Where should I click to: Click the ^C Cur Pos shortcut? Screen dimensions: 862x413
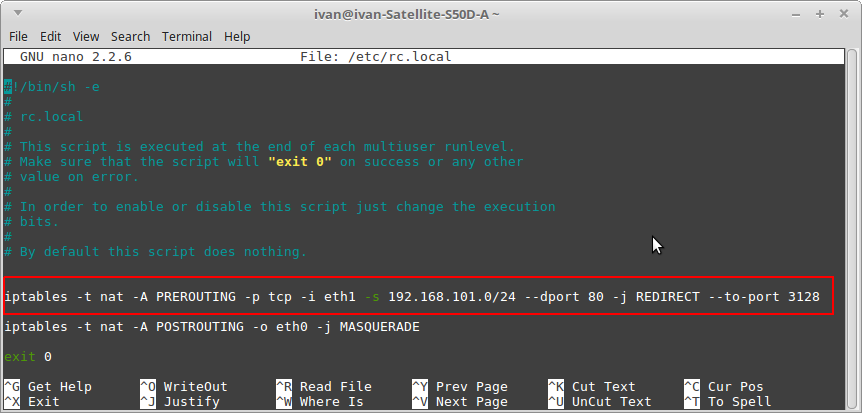tap(723, 387)
